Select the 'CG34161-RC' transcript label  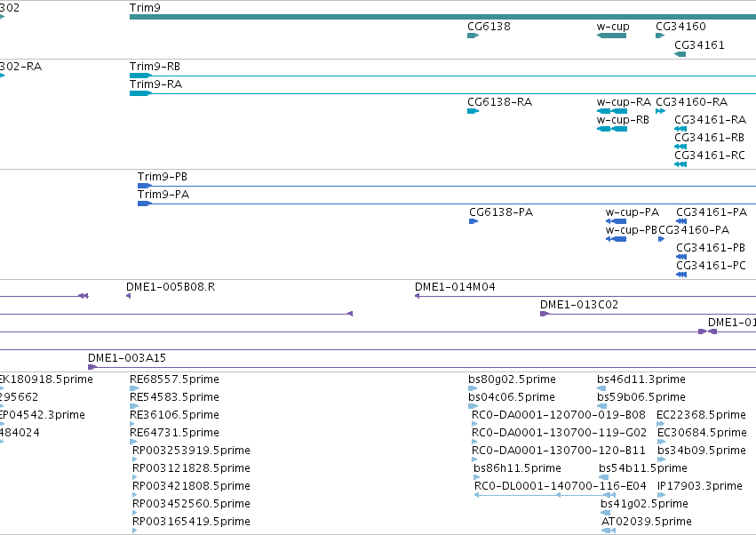(709, 156)
